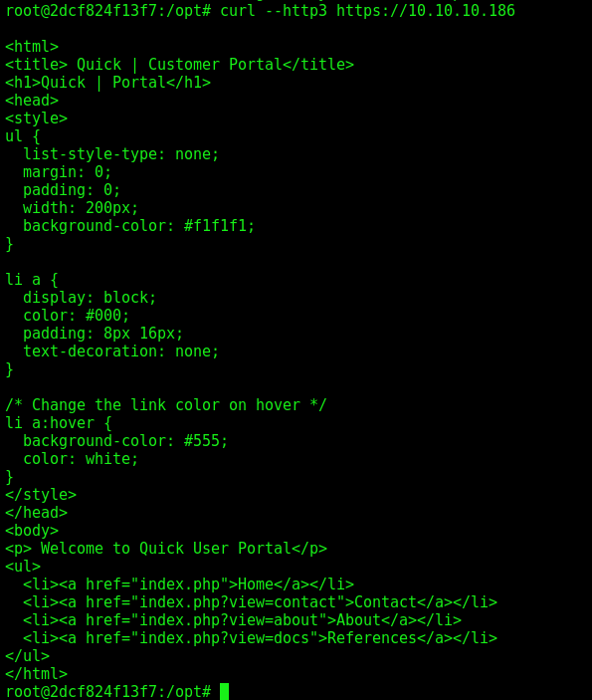This screenshot has height=700, width=592.
Task: Click the index.php?view=contact link text
Action: coord(238,601)
